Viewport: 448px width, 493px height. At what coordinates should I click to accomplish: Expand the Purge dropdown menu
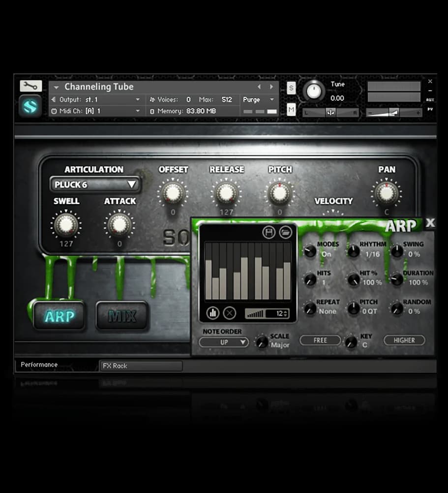point(258,99)
